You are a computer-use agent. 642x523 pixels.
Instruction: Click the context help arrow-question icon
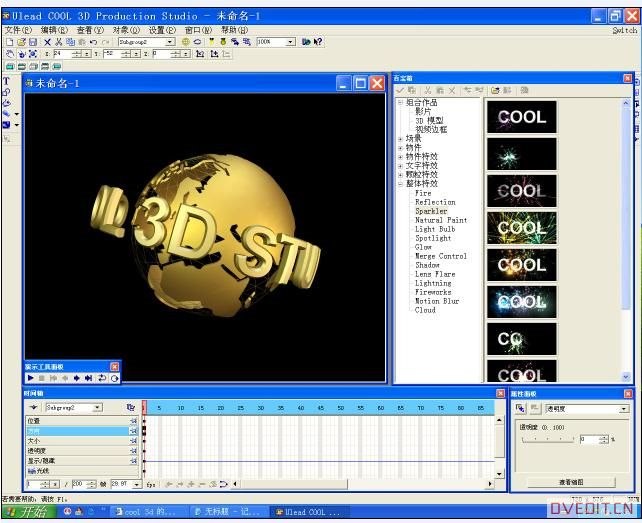tap(317, 42)
